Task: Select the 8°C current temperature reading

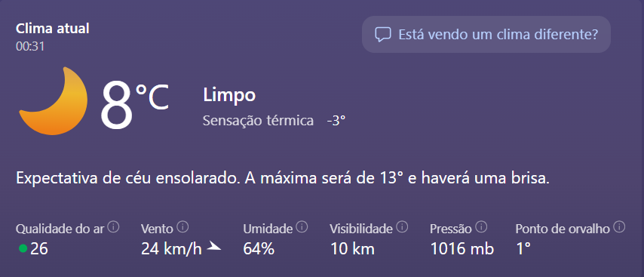Action: pyautogui.click(x=135, y=103)
